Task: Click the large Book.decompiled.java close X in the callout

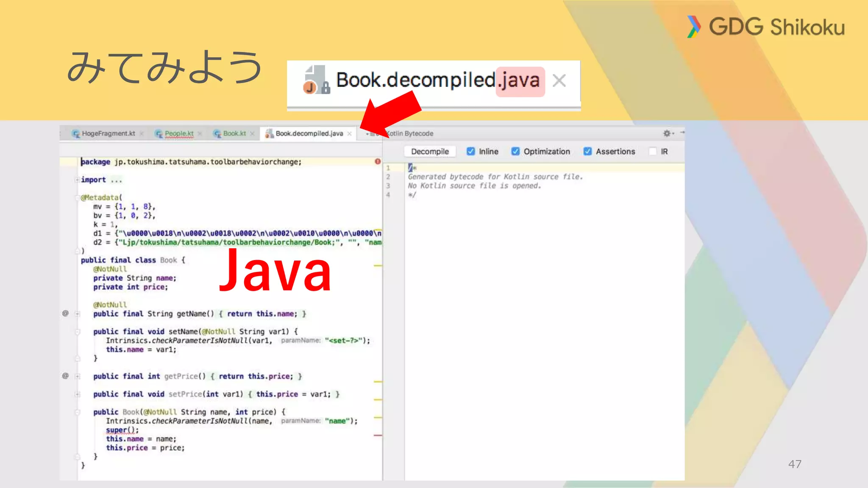Action: coord(559,80)
